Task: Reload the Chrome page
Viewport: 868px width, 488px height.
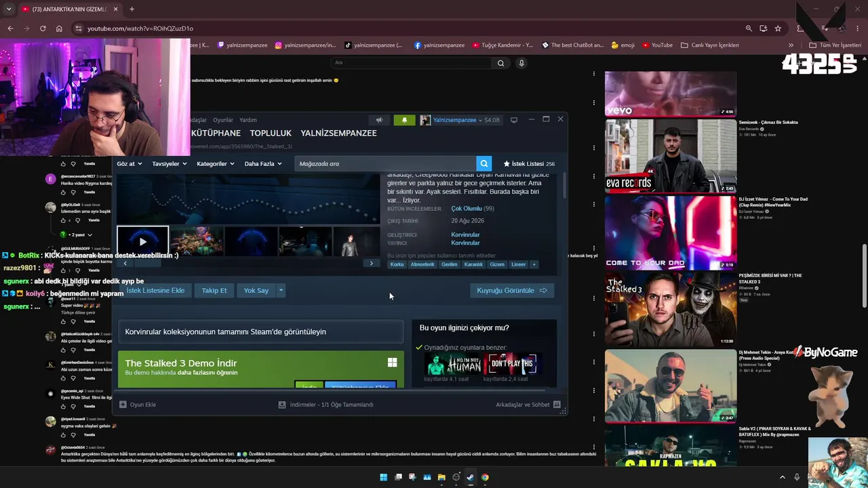Action: (x=43, y=28)
